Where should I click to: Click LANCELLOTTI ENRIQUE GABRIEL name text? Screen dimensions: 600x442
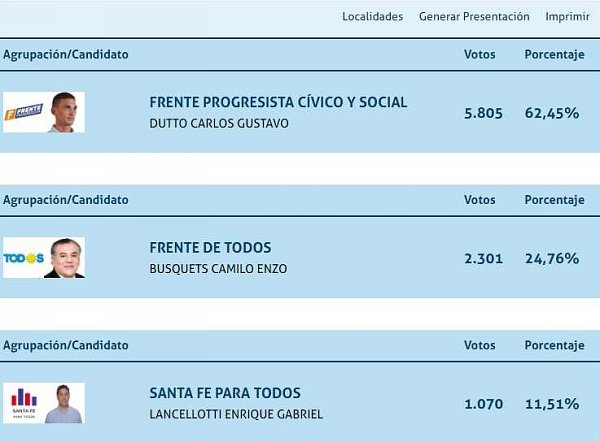coord(236,414)
